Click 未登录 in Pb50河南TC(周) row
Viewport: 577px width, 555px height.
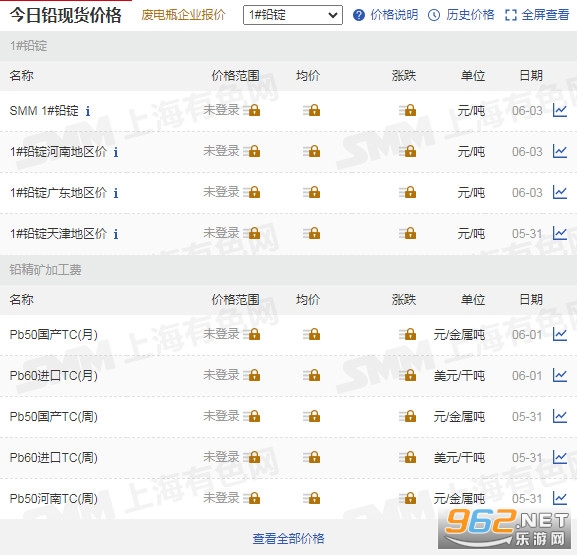(x=221, y=498)
